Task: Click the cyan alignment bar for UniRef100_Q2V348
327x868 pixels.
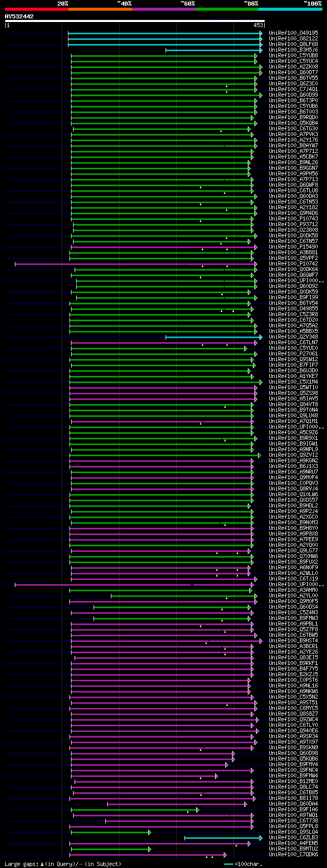Action: [x=214, y=337]
